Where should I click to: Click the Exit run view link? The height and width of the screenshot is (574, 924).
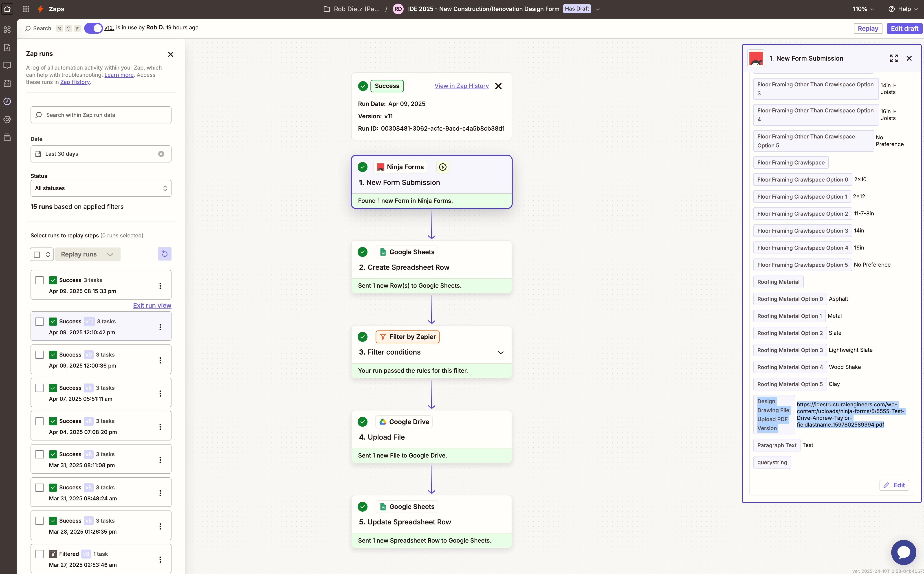click(152, 305)
